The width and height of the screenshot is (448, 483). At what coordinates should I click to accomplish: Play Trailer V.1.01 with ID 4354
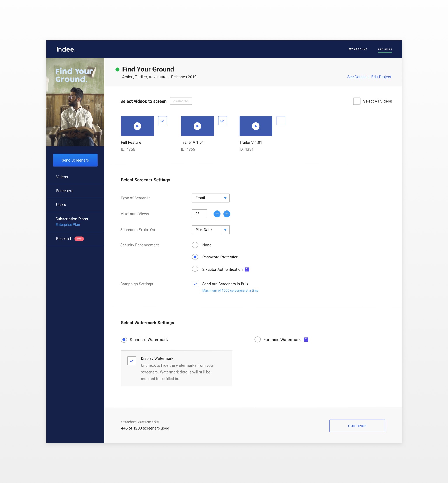(x=256, y=126)
